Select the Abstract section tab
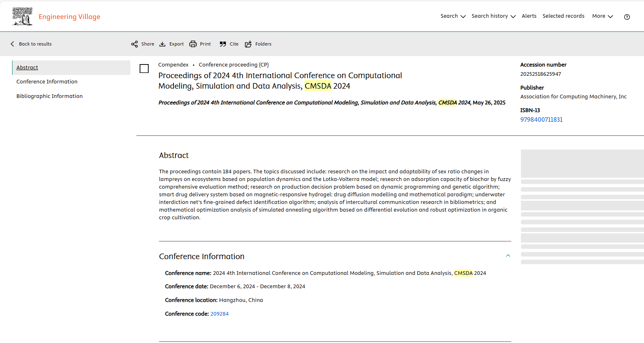Image resolution: width=644 pixels, height=343 pixels. (x=71, y=68)
